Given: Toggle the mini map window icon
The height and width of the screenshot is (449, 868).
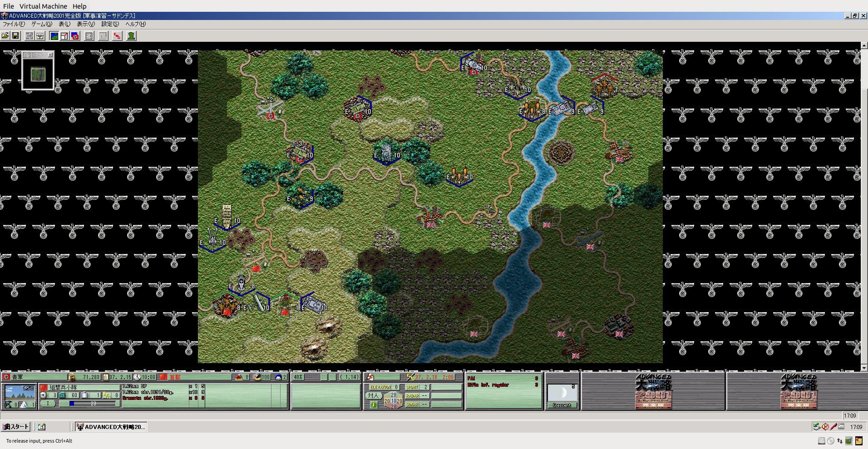Looking at the screenshot, I should point(64,36).
